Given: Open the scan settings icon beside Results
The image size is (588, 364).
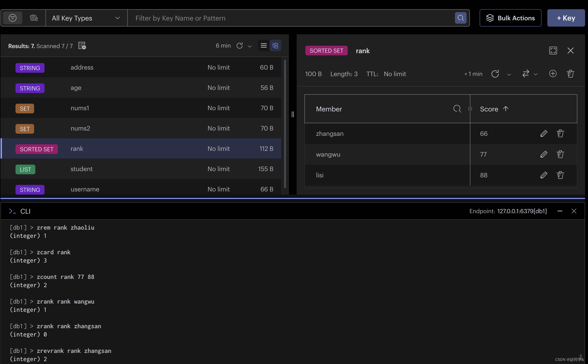Looking at the screenshot, I should click(x=82, y=46).
